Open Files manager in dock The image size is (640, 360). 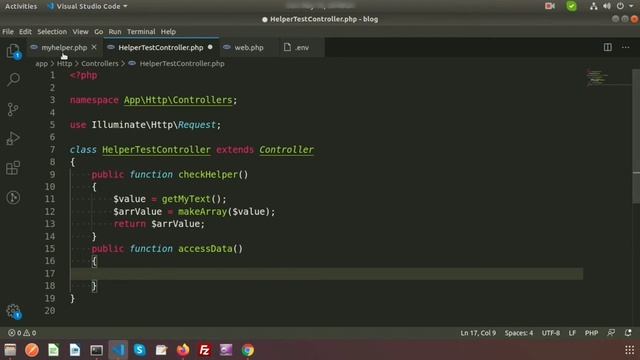tap(10, 350)
